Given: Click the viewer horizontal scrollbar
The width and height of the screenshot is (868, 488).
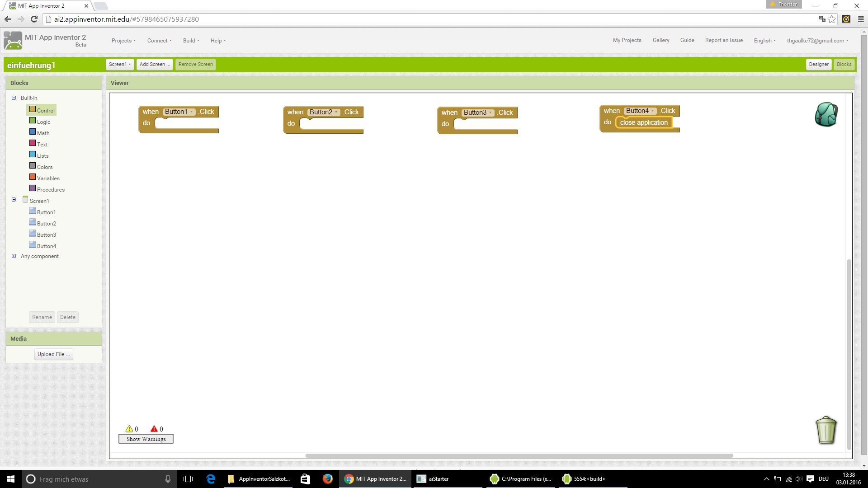Looking at the screenshot, I should (519, 455).
